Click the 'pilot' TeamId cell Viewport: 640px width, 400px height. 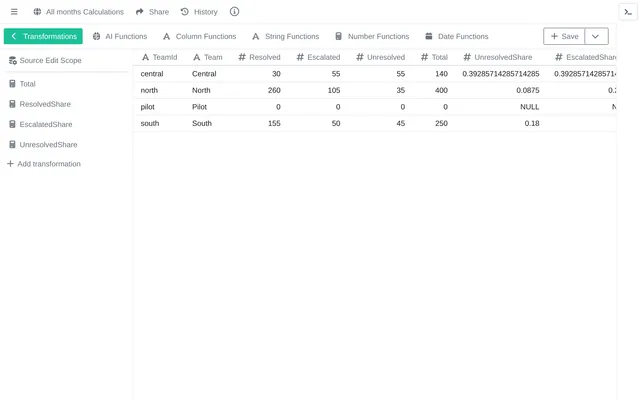point(147,107)
